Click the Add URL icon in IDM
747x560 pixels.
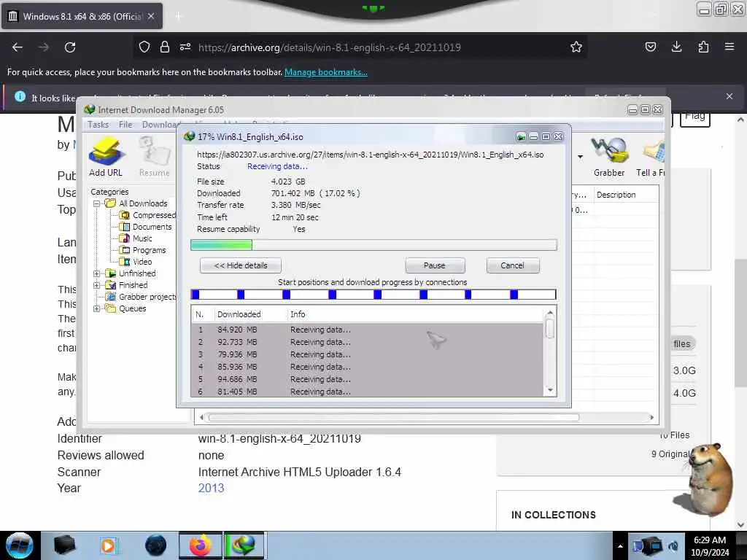pyautogui.click(x=106, y=157)
